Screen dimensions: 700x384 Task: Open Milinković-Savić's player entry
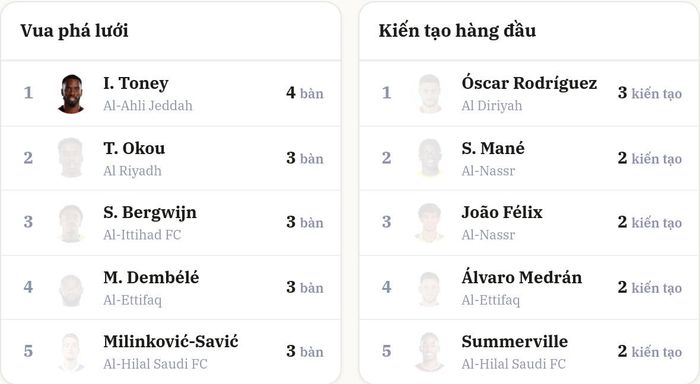click(x=171, y=342)
